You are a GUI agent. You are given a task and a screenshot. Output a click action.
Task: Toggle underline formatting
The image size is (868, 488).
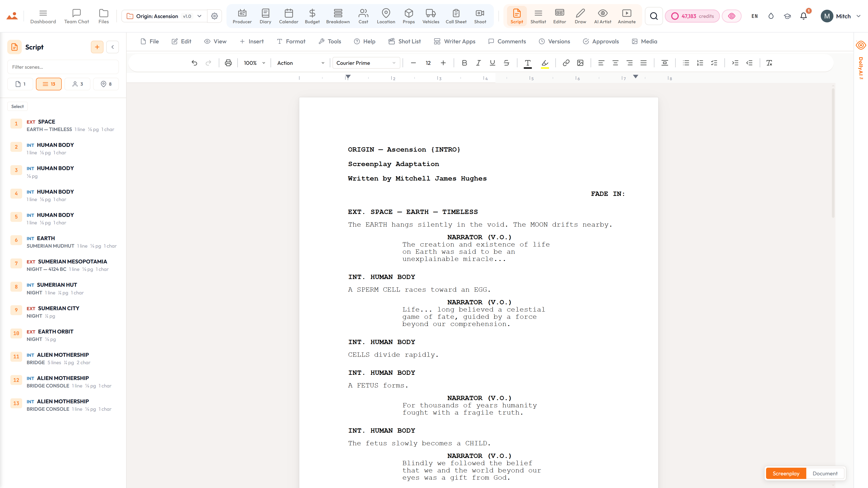click(x=492, y=63)
